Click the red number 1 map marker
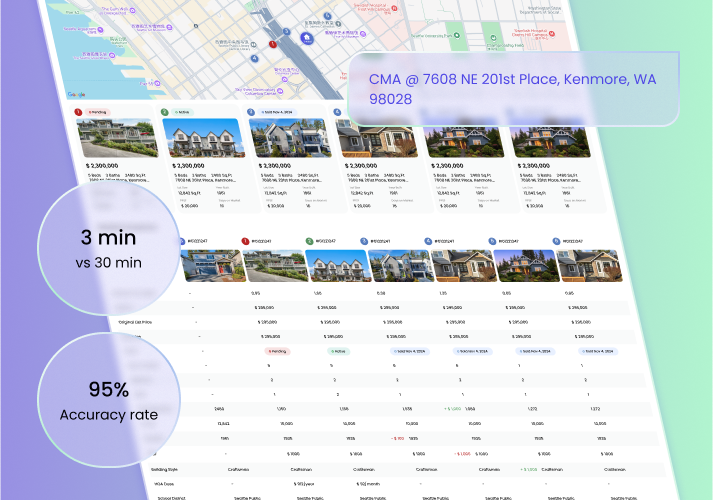 tap(272, 44)
